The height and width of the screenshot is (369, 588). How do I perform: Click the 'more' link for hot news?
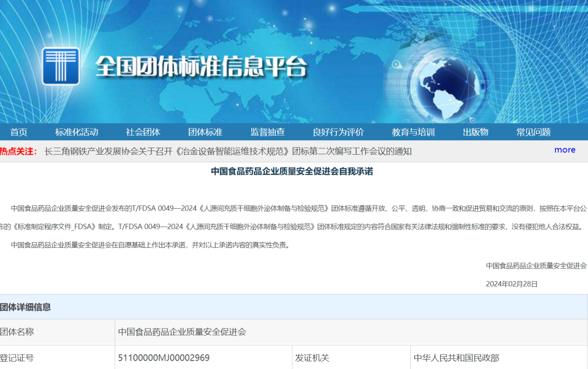(x=565, y=150)
